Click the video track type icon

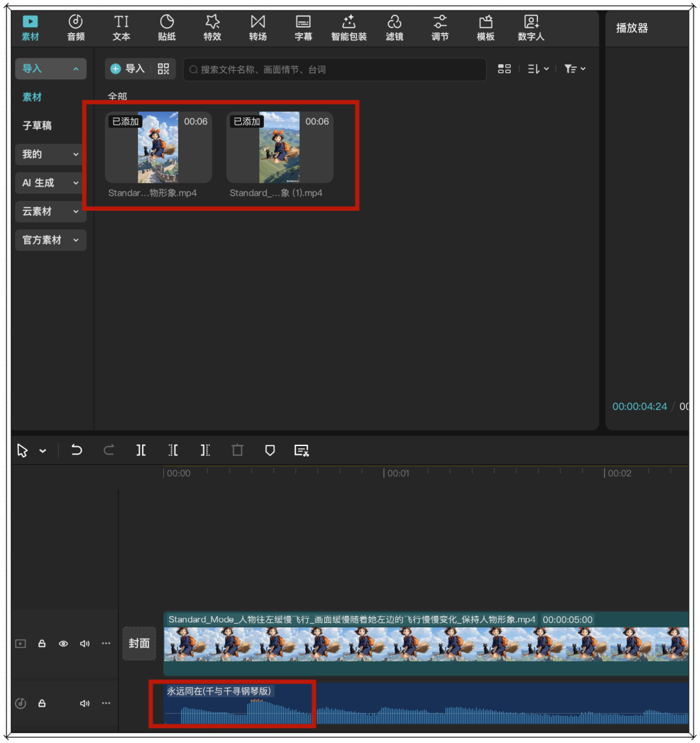click(x=20, y=644)
